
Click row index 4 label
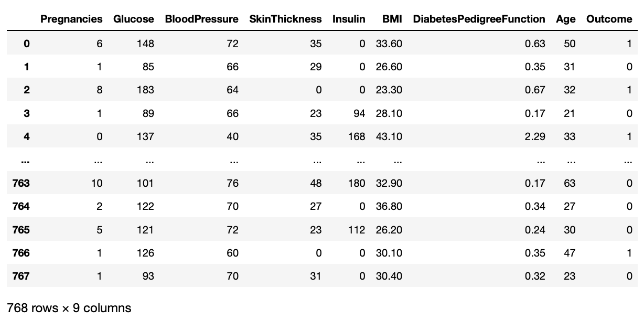(26, 136)
